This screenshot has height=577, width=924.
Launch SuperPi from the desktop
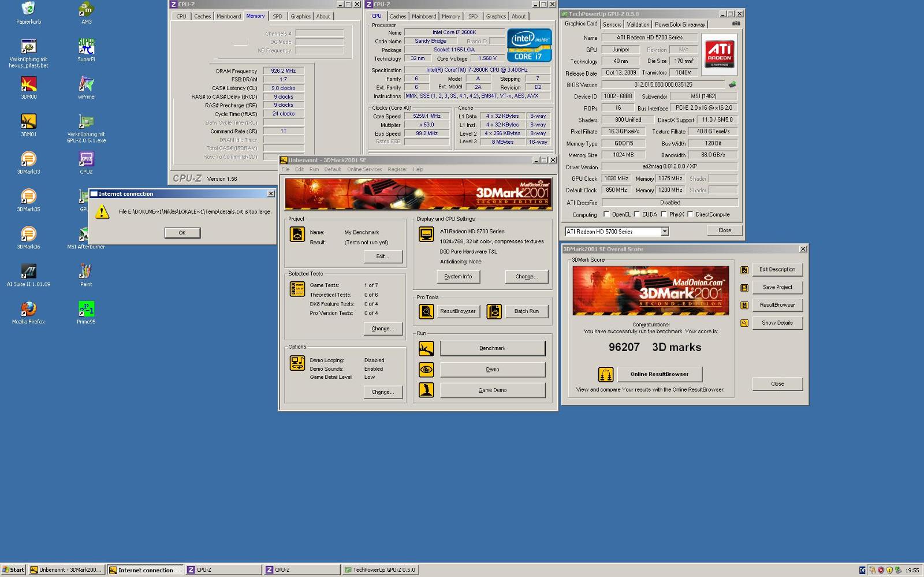pos(86,46)
